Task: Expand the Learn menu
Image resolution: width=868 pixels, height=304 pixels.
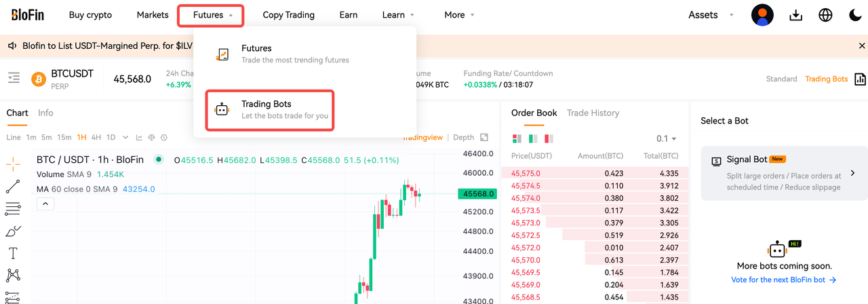Action: coord(397,15)
